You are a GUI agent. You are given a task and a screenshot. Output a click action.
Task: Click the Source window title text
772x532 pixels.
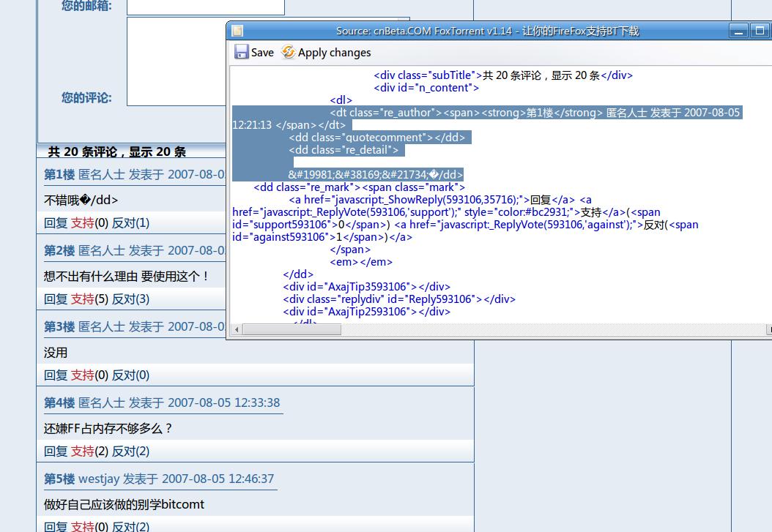pyautogui.click(x=487, y=31)
